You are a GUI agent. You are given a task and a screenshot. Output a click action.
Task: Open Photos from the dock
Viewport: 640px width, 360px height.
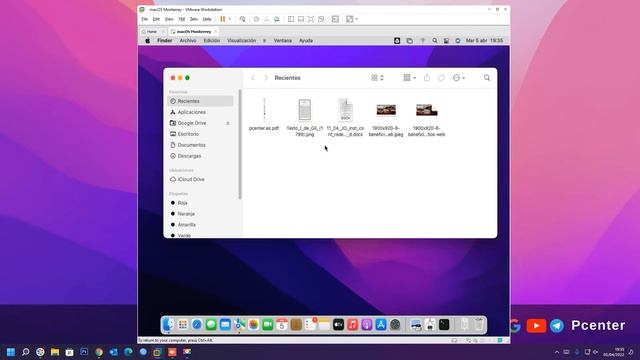point(253,324)
